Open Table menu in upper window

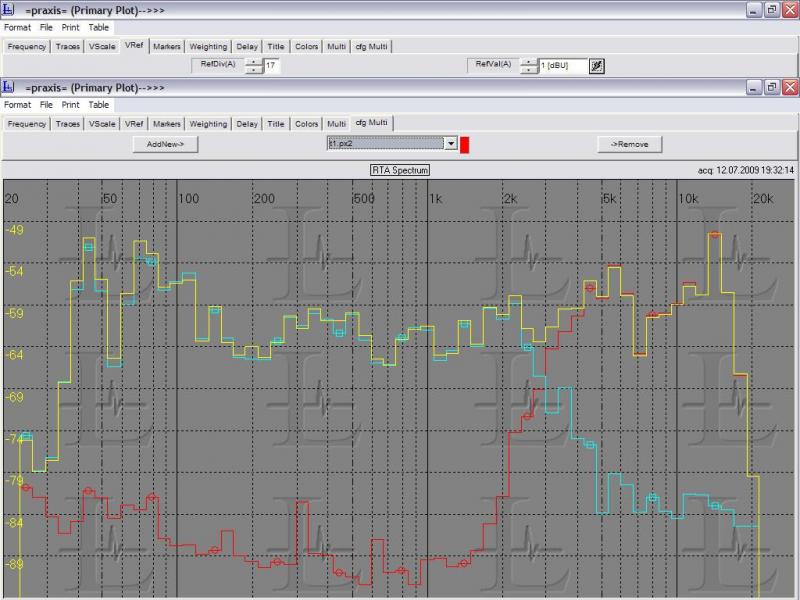(x=98, y=27)
